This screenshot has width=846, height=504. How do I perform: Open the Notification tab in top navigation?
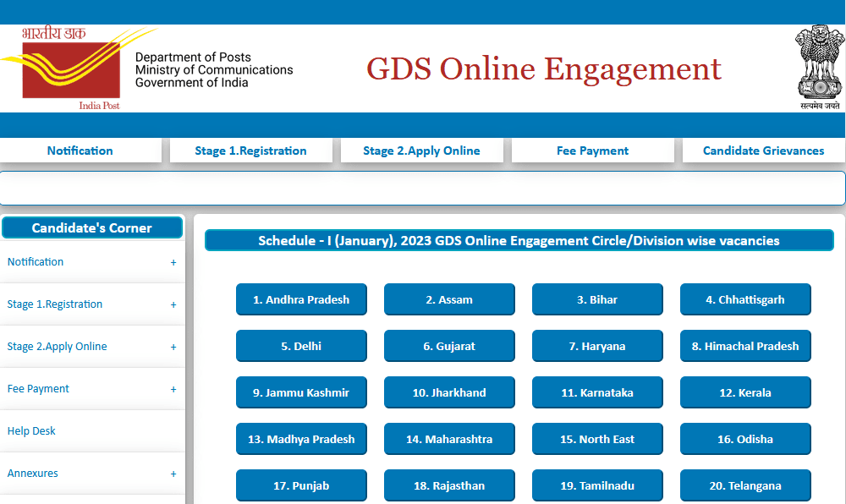(80, 151)
